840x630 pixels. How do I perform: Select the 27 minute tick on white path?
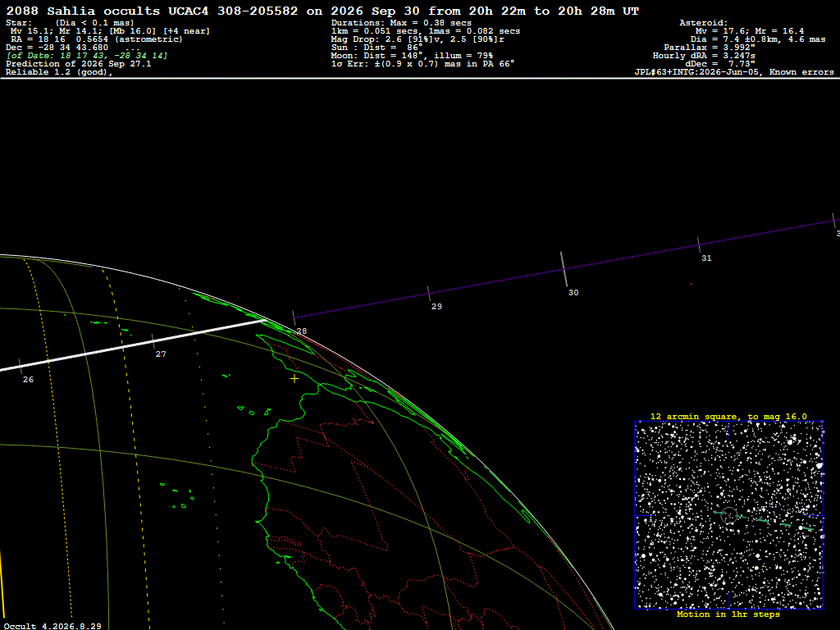click(x=153, y=341)
